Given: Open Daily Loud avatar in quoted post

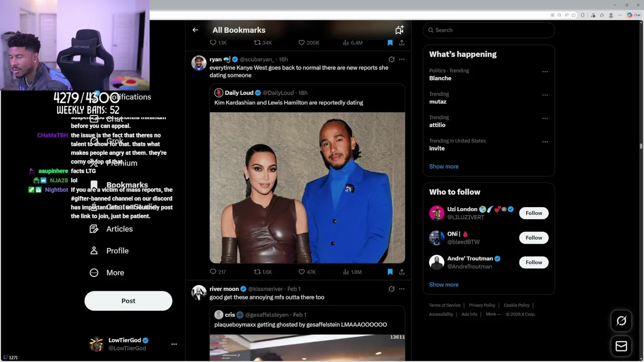Looking at the screenshot, I should [x=218, y=93].
